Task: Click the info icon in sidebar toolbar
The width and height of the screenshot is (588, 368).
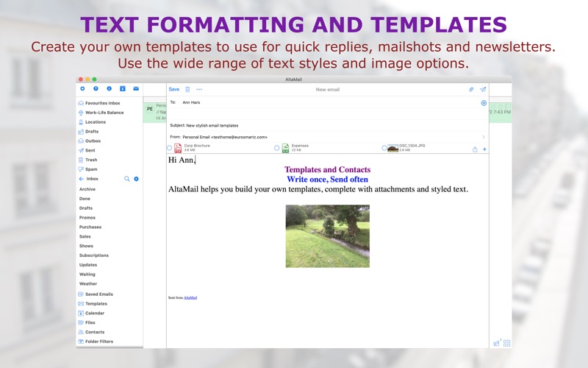Action: [x=109, y=88]
